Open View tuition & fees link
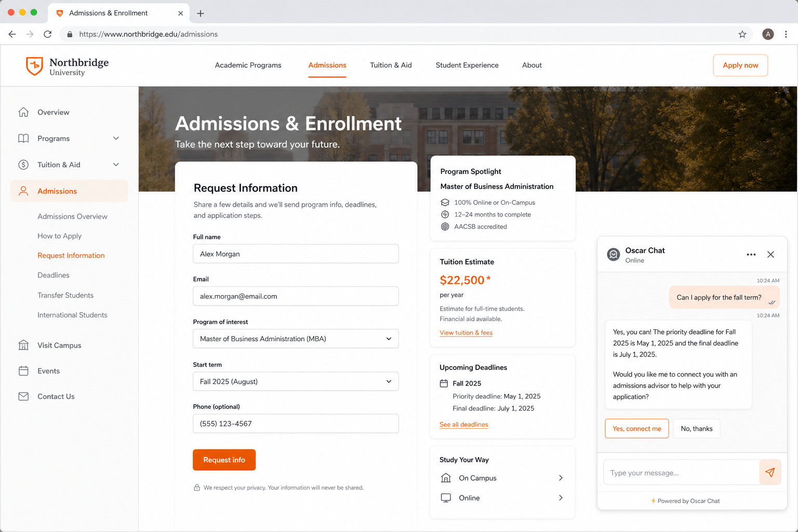This screenshot has height=532, width=798. pos(466,333)
